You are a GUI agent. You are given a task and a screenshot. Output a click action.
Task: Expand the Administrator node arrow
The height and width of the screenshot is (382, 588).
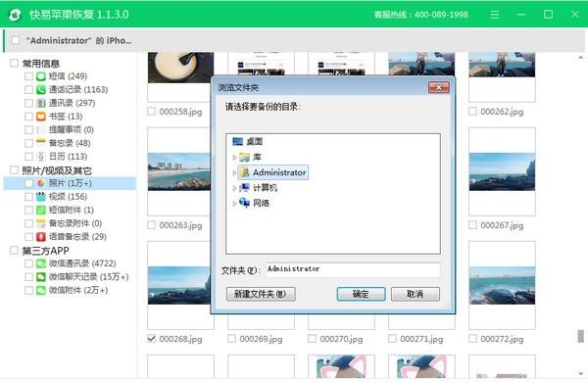click(234, 172)
